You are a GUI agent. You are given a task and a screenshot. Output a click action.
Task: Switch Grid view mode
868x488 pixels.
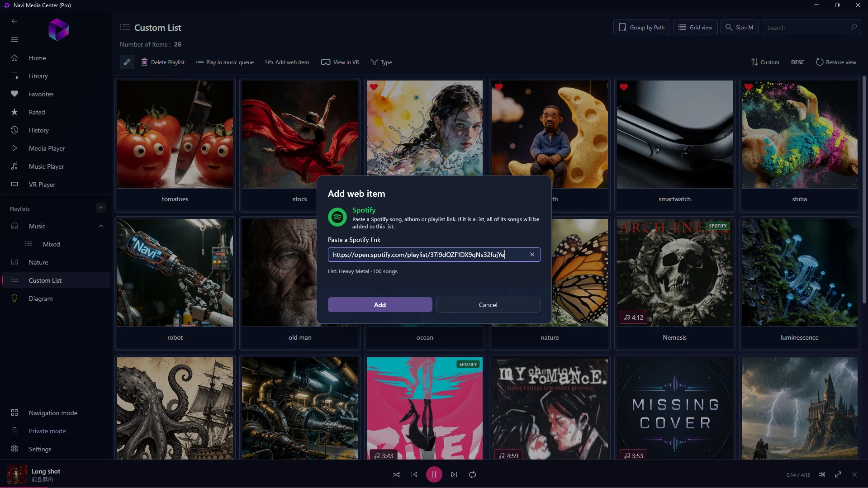pyautogui.click(x=695, y=27)
